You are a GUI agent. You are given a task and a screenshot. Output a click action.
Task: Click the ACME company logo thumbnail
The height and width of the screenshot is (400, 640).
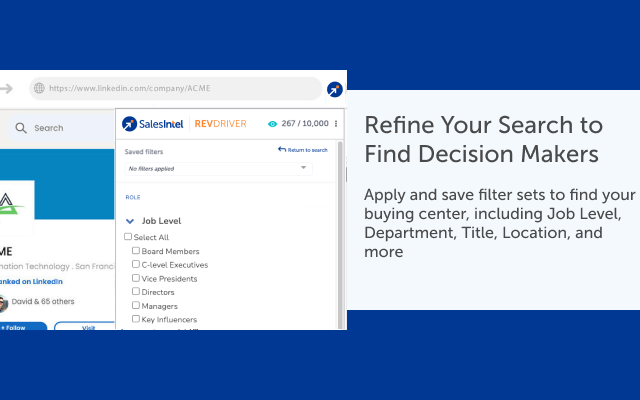pyautogui.click(x=16, y=207)
